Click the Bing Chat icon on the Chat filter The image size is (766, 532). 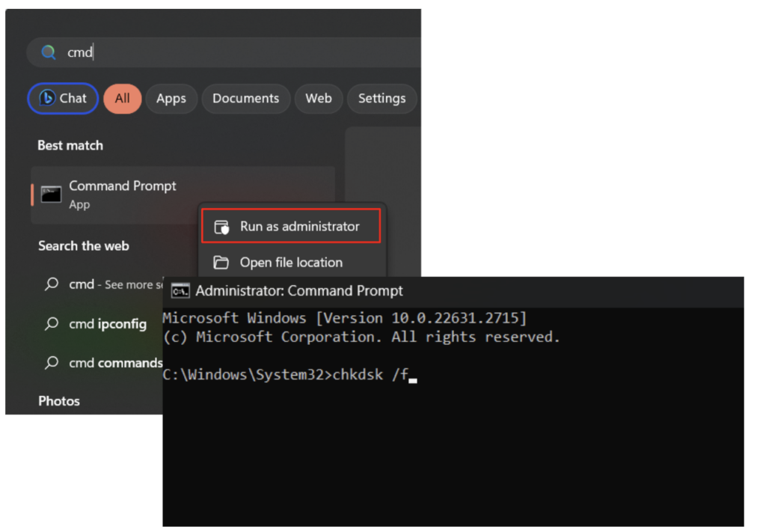pos(47,98)
